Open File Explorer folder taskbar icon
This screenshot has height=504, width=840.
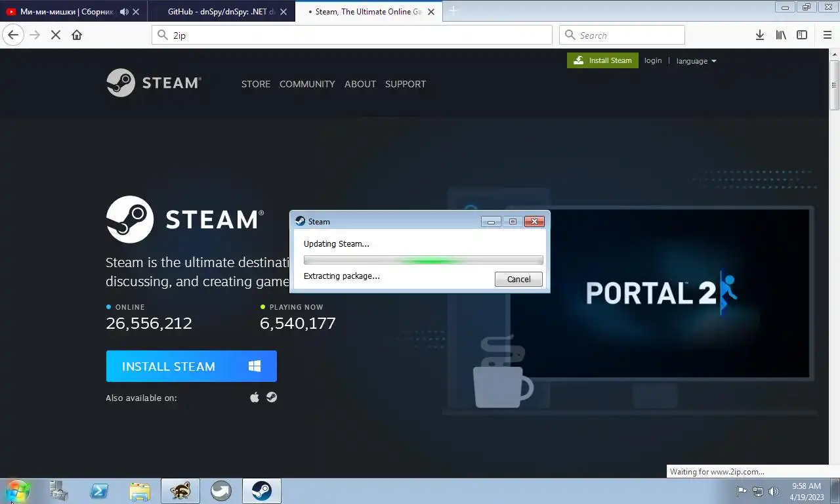[140, 490]
